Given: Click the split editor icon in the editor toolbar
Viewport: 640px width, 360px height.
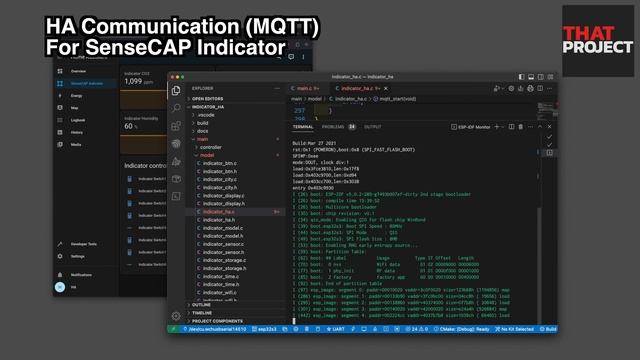Looking at the screenshot, I should pos(540,88).
